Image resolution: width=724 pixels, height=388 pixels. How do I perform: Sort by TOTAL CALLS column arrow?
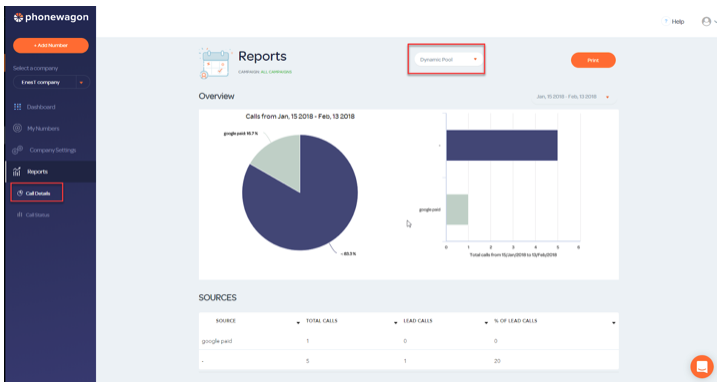[396, 322]
